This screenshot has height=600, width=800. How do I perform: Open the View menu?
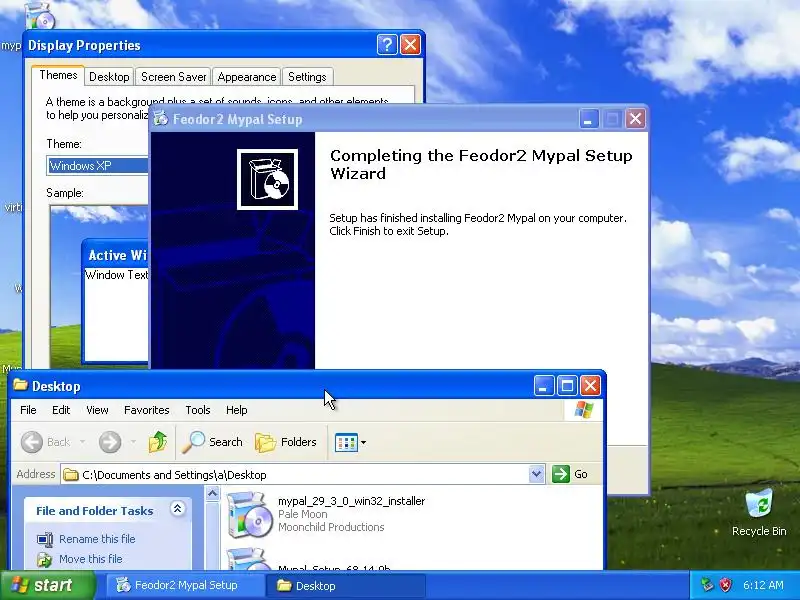pyautogui.click(x=97, y=410)
